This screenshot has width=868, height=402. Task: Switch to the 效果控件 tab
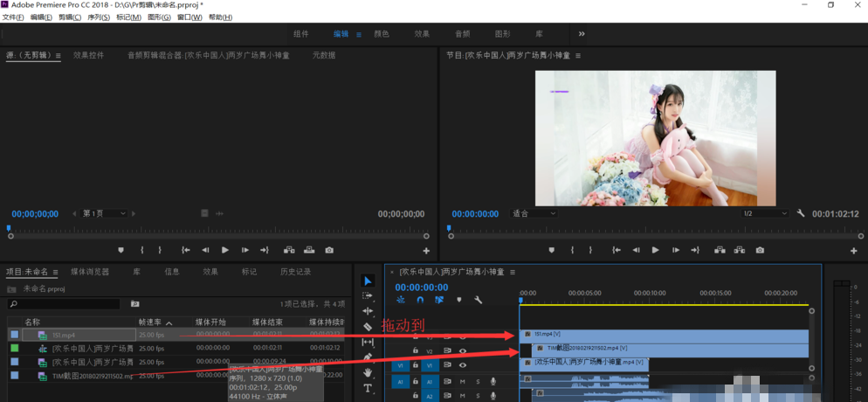(x=88, y=55)
